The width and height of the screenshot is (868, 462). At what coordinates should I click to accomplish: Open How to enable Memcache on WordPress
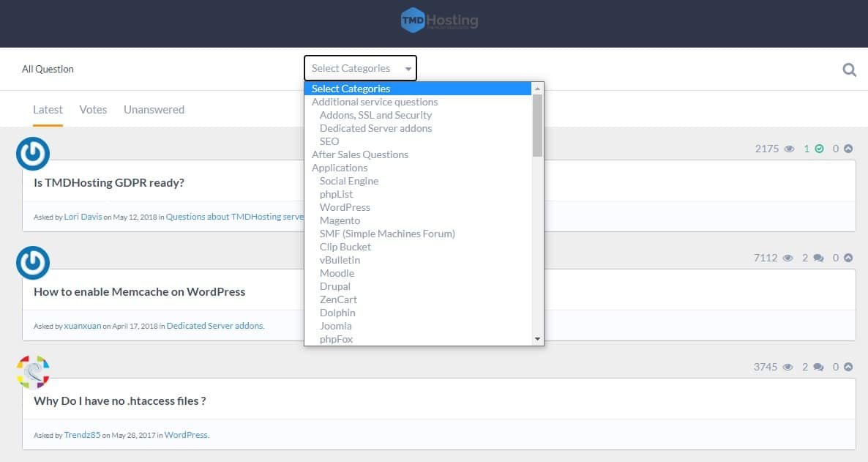[x=140, y=292]
